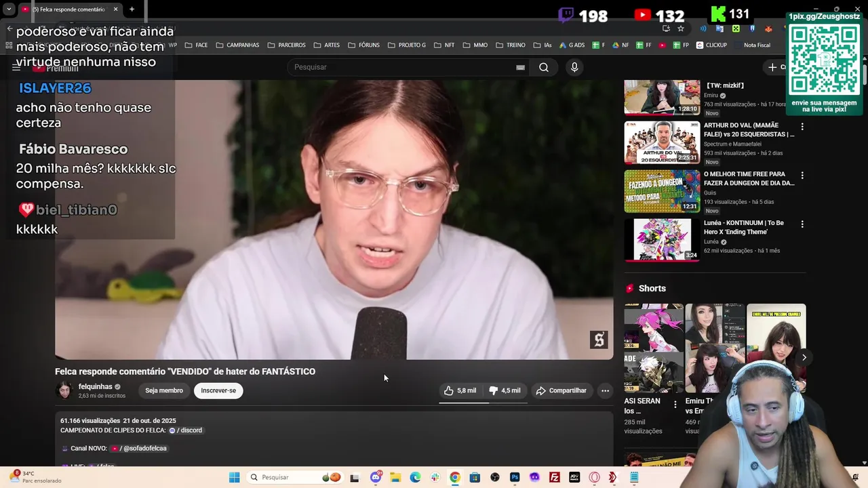The width and height of the screenshot is (868, 488).
Task: Open the YouTube hamburger menu
Action: (x=16, y=67)
